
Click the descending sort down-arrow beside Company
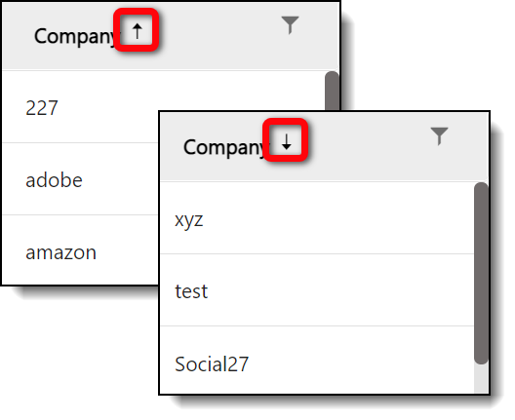(287, 142)
